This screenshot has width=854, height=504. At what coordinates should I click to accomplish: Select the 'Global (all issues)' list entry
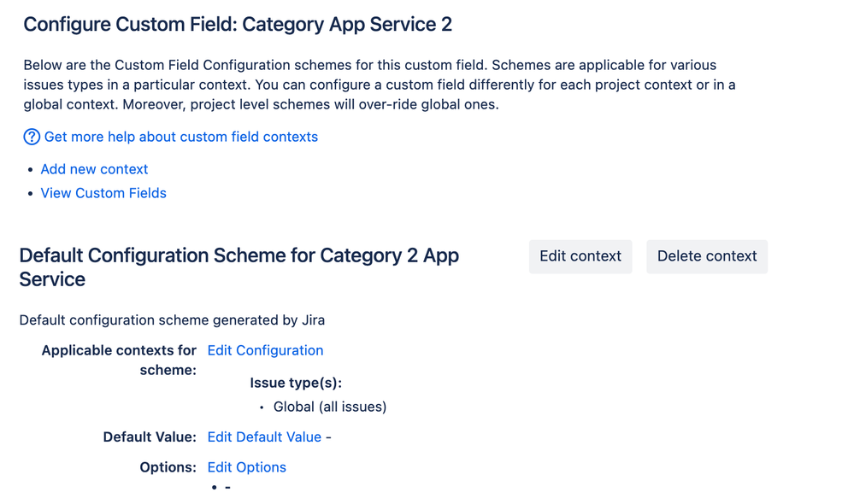[x=330, y=407]
